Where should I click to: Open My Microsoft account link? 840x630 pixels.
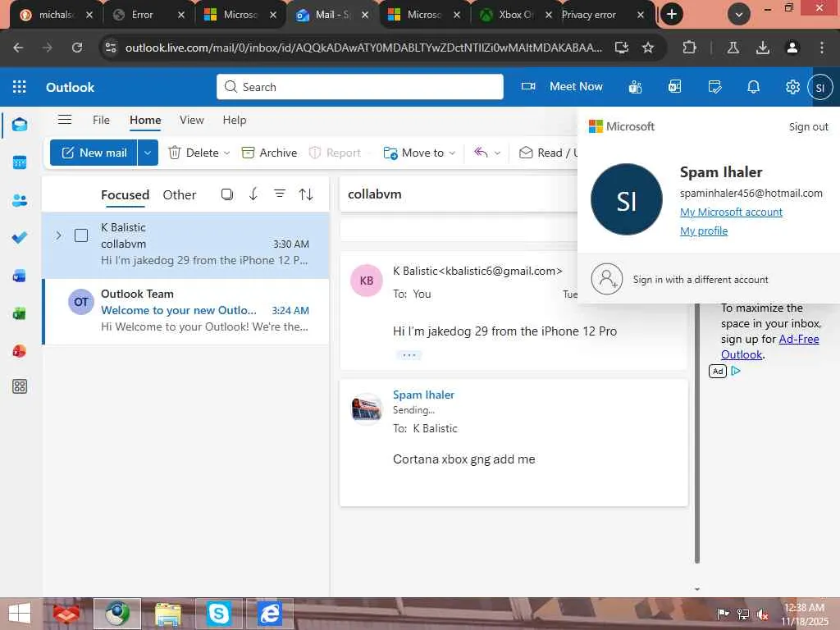(x=731, y=212)
